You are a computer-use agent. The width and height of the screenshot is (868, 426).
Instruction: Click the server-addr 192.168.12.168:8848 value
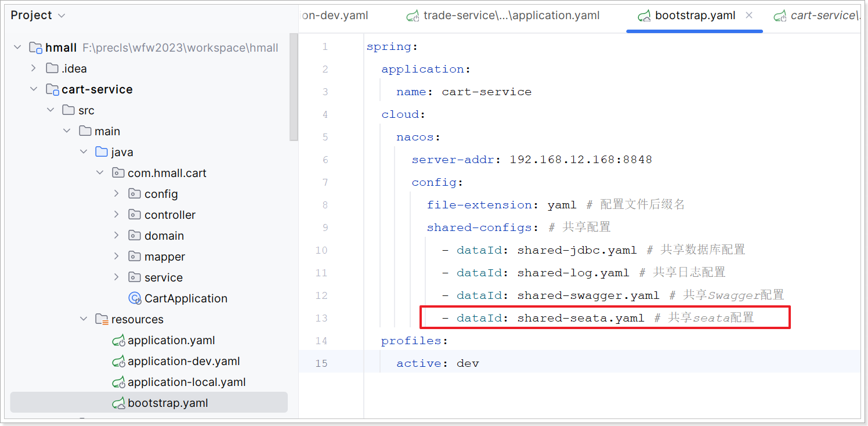point(581,160)
